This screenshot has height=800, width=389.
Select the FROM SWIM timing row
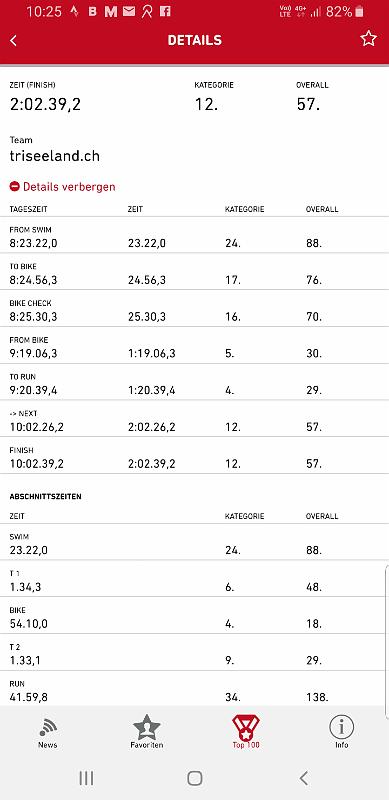tap(194, 235)
